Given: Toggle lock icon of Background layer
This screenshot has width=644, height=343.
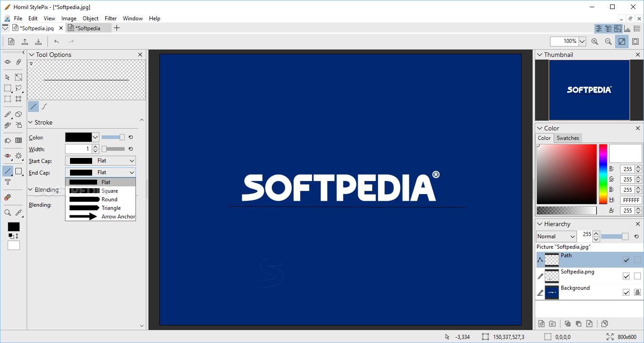Looking at the screenshot, I should pyautogui.click(x=637, y=292).
